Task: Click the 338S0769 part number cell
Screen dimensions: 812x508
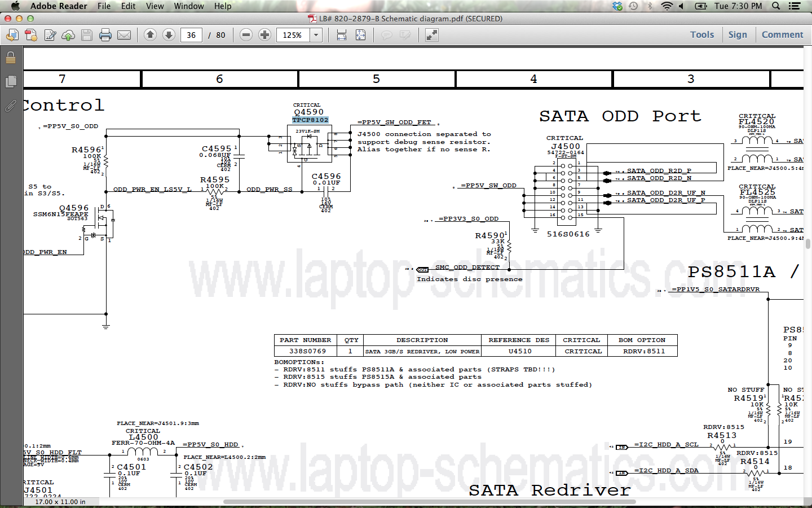Action: pyautogui.click(x=307, y=351)
